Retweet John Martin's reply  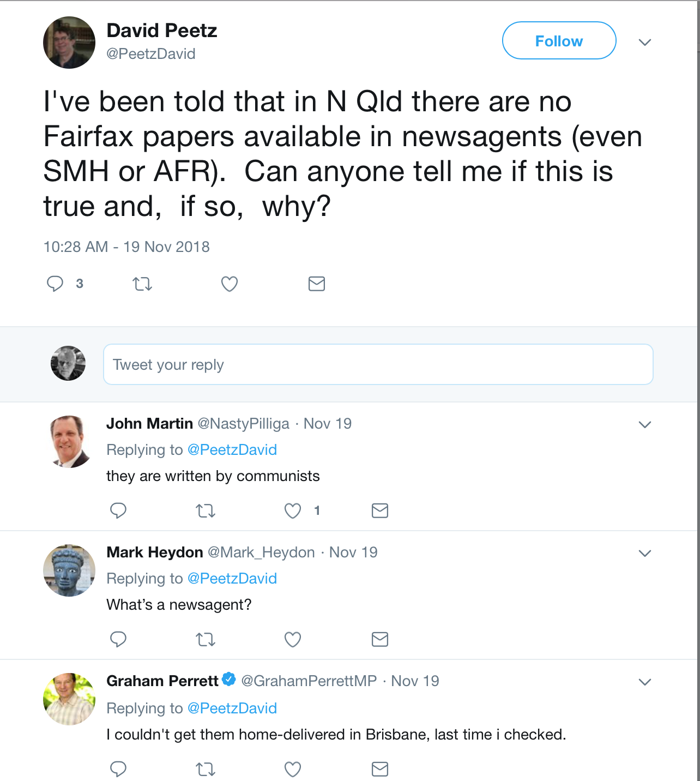(206, 510)
